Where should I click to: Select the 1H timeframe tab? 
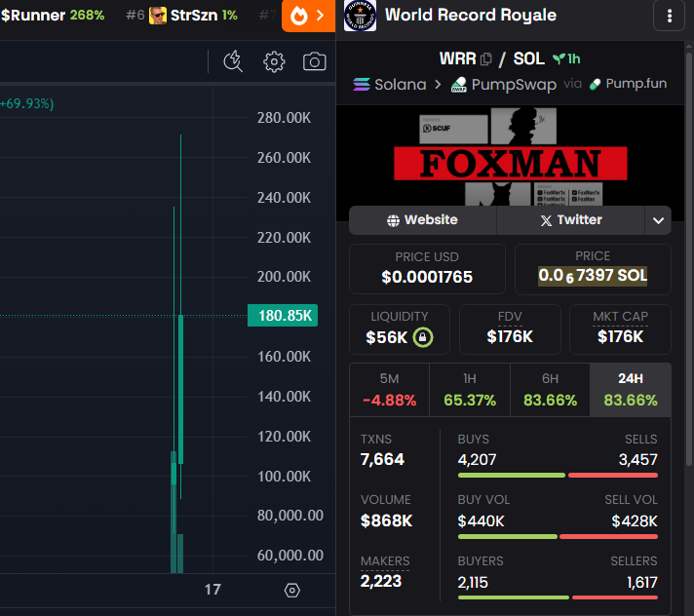(x=470, y=390)
